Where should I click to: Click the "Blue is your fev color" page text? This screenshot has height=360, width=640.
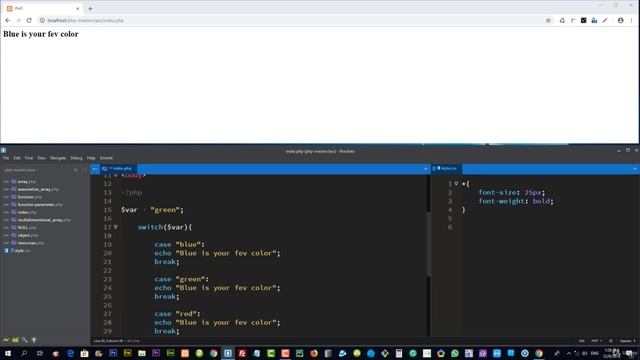(x=41, y=34)
